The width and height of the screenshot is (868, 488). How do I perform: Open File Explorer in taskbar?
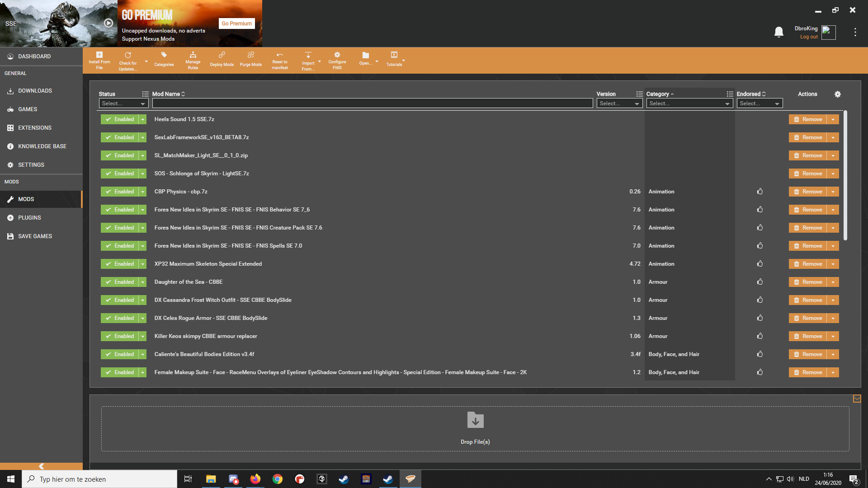(211, 479)
